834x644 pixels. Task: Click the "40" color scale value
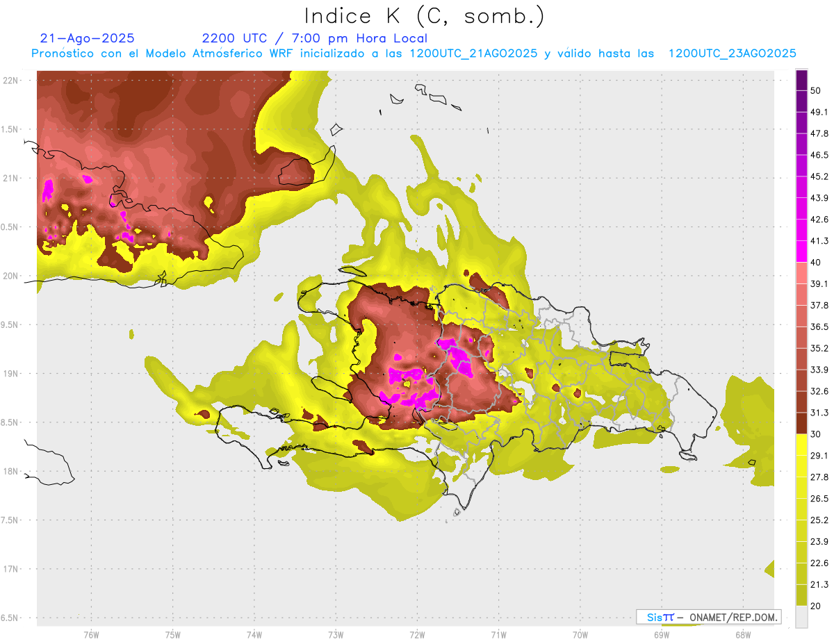pos(817,263)
